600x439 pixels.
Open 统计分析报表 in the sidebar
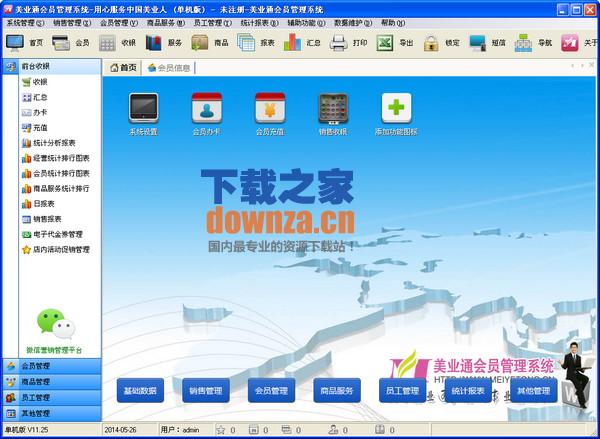click(49, 143)
